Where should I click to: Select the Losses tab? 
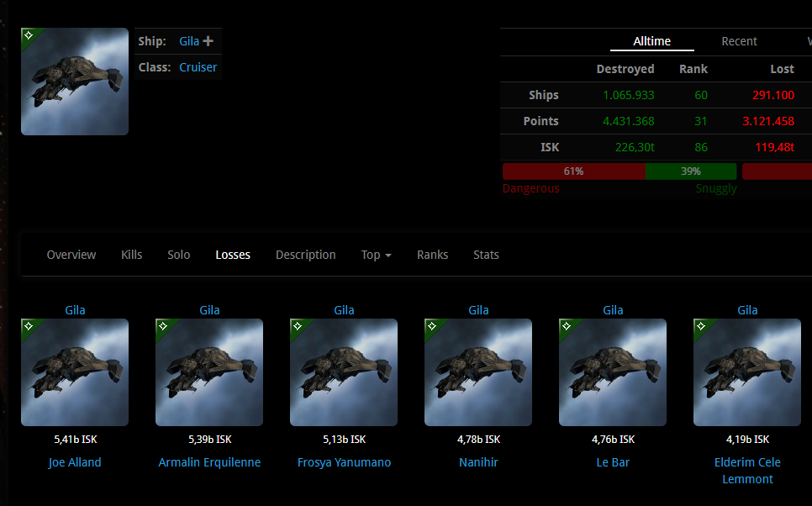point(233,255)
